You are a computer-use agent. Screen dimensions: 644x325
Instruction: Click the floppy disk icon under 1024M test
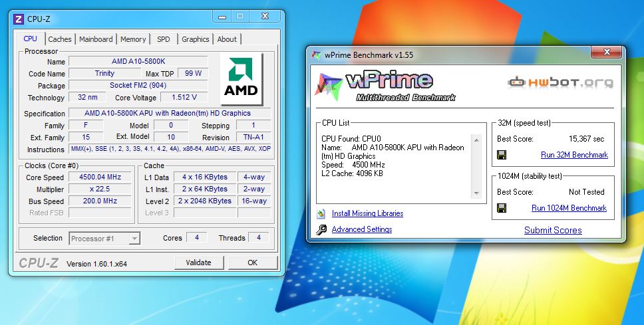pos(502,208)
